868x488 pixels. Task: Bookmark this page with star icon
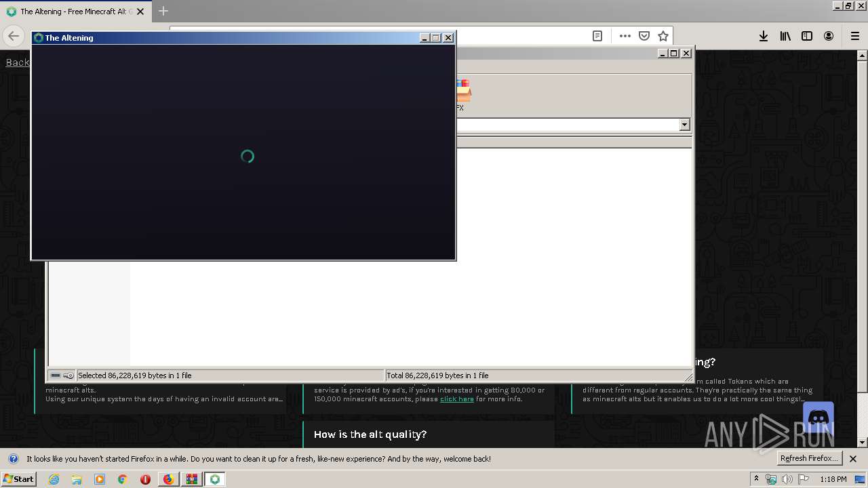pyautogui.click(x=663, y=36)
